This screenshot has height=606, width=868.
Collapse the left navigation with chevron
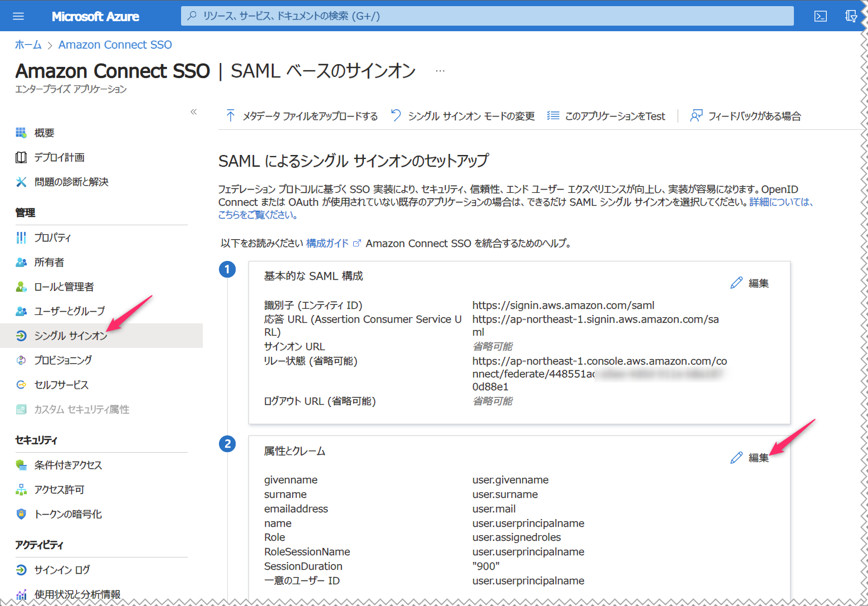point(193,111)
